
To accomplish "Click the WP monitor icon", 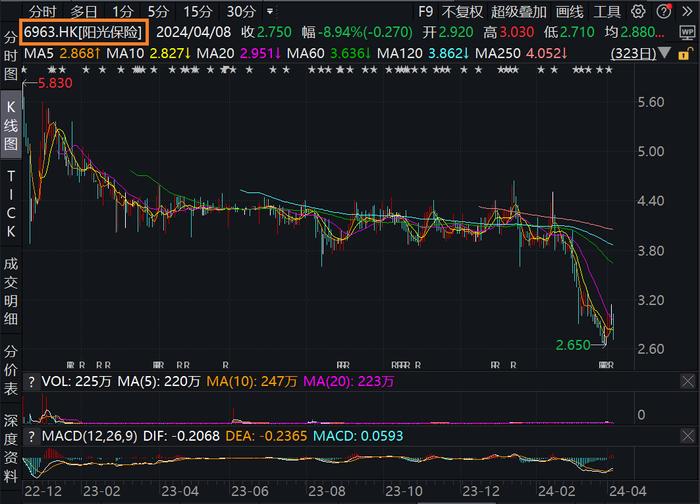I will point(687,32).
